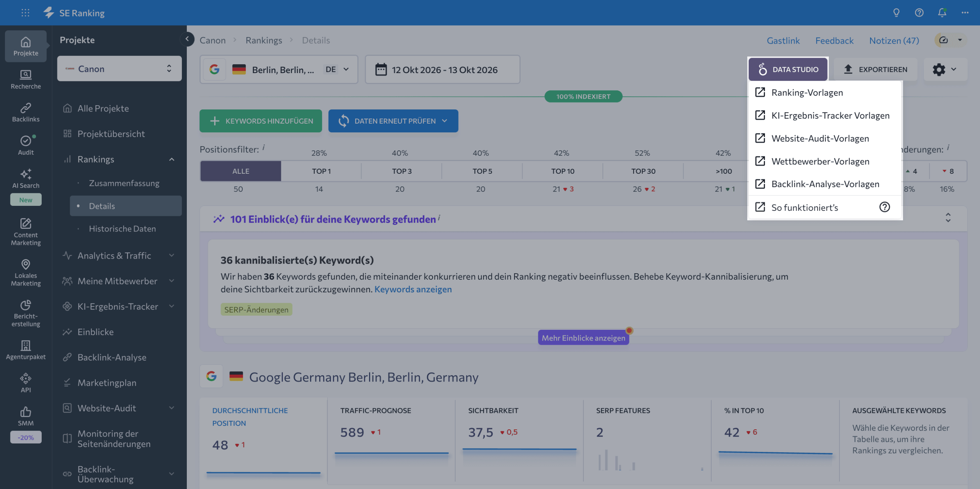Select KI-Ergebnis-Tracker Vorlagen menu item
Screen dimensions: 980x489
click(x=825, y=115)
